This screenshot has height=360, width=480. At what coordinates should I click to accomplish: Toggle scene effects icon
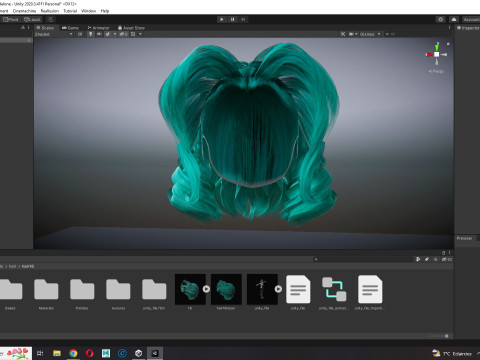click(108, 34)
